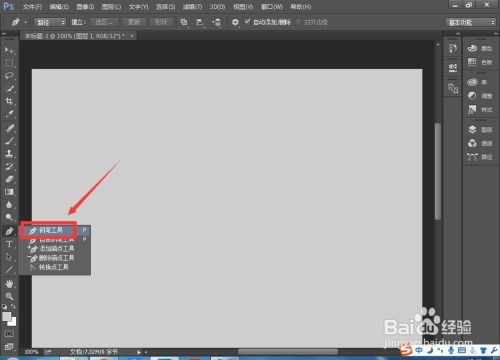Open the 路径 mode dropdown in options bar
The width and height of the screenshot is (500, 360).
[50, 22]
